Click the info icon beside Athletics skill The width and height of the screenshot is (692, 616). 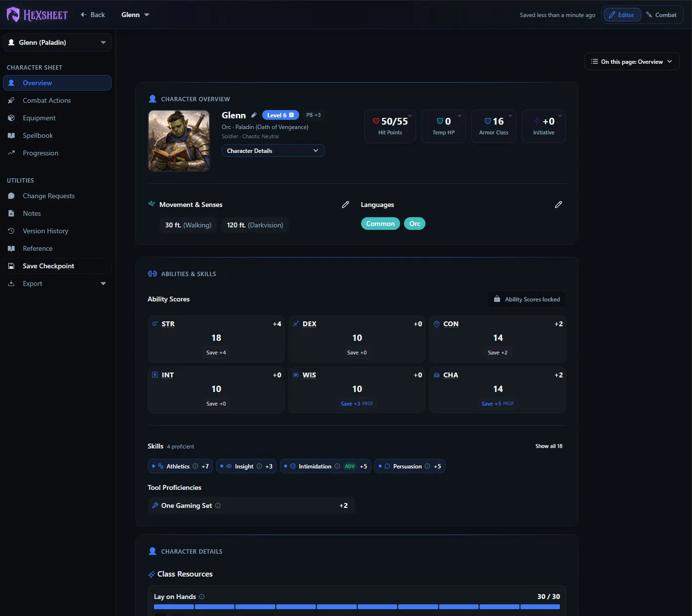(x=195, y=466)
